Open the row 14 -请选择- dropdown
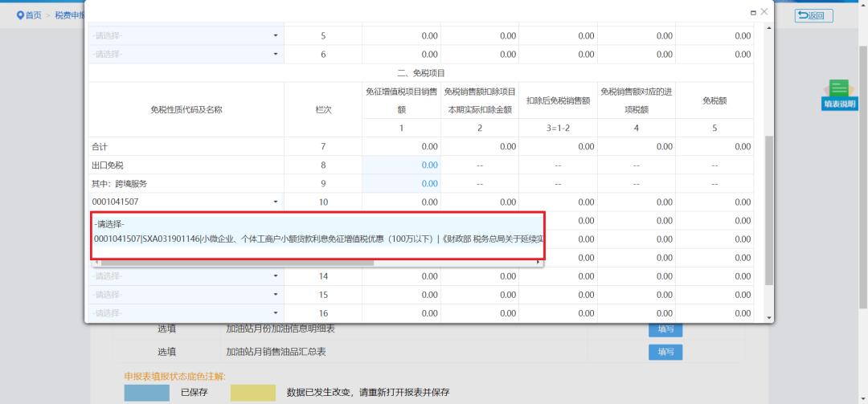Image resolution: width=868 pixels, height=404 pixels. (186, 276)
